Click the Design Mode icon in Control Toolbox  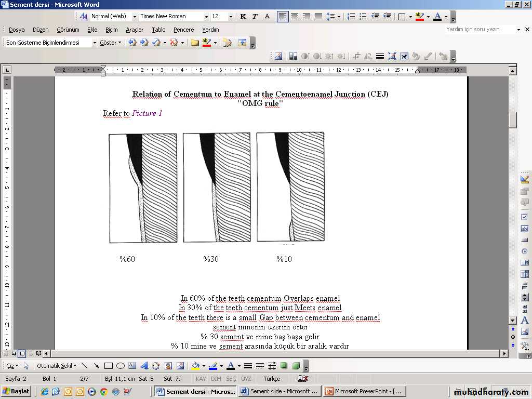tap(525, 179)
